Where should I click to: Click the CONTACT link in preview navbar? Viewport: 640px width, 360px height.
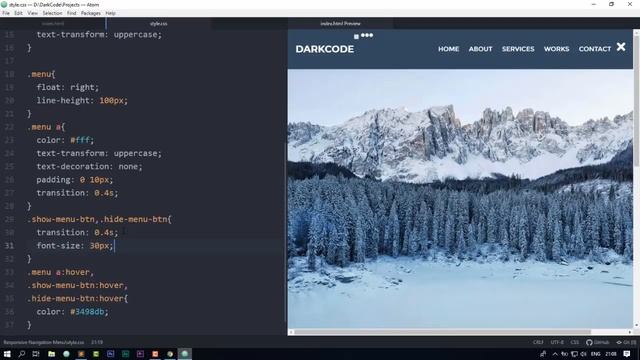(595, 49)
